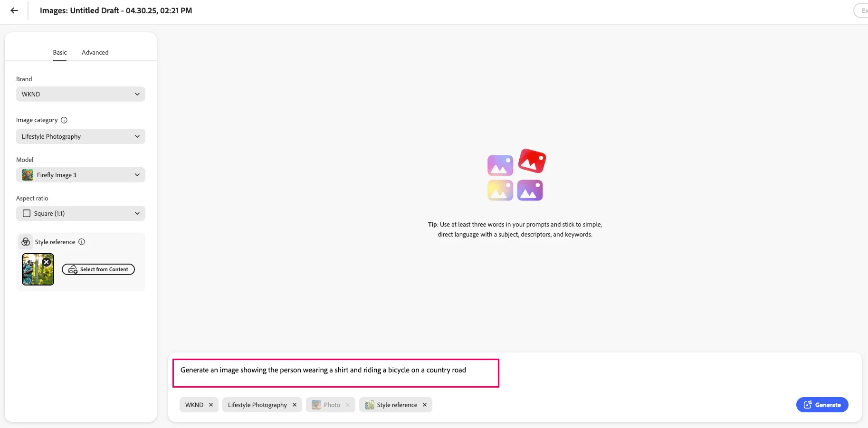Switch to the Advanced tab
868x428 pixels.
click(95, 52)
